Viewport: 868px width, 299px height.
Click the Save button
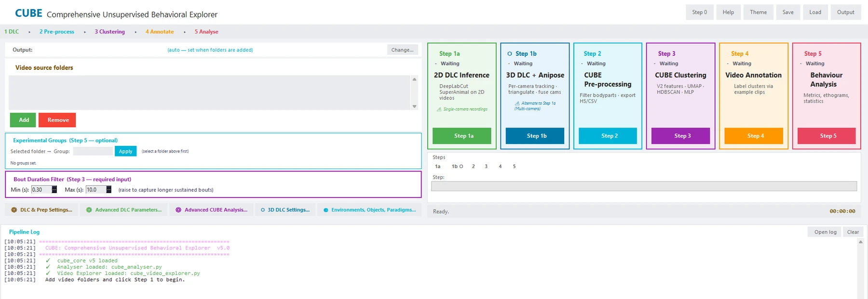click(788, 12)
